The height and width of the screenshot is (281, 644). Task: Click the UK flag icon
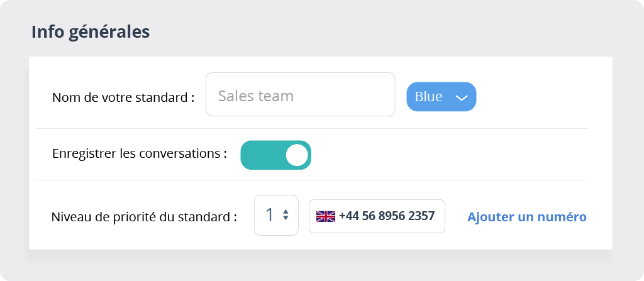pyautogui.click(x=325, y=216)
